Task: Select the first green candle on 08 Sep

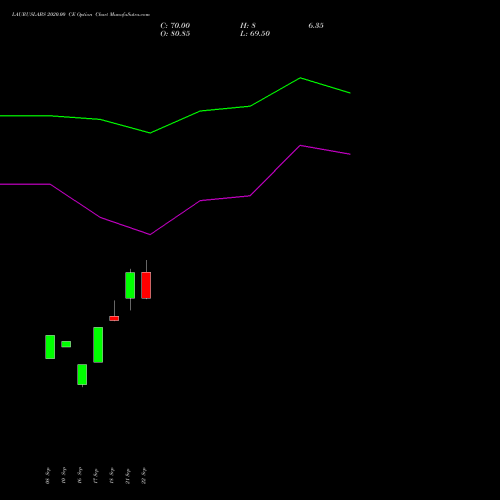Action: point(50,347)
